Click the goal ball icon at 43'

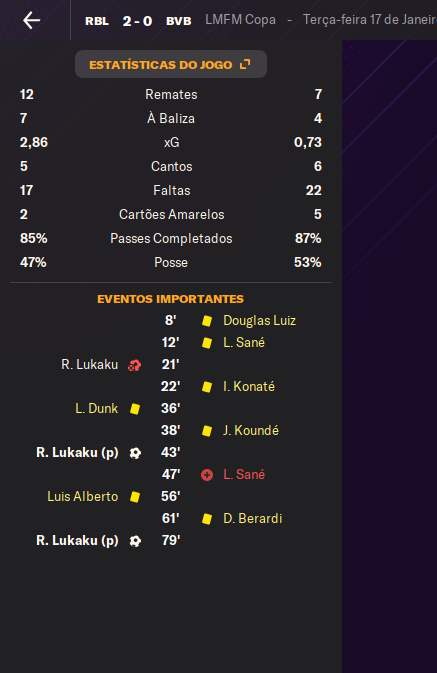[135, 453]
